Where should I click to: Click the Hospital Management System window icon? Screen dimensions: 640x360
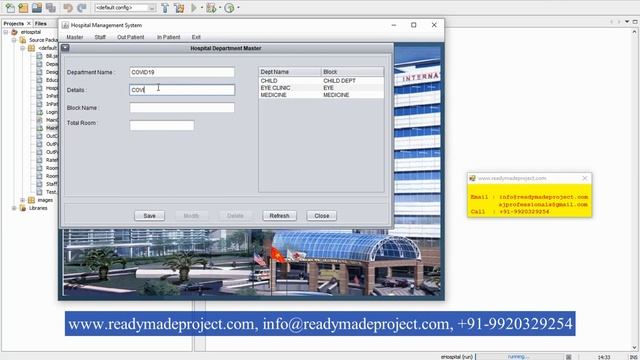click(x=65, y=25)
